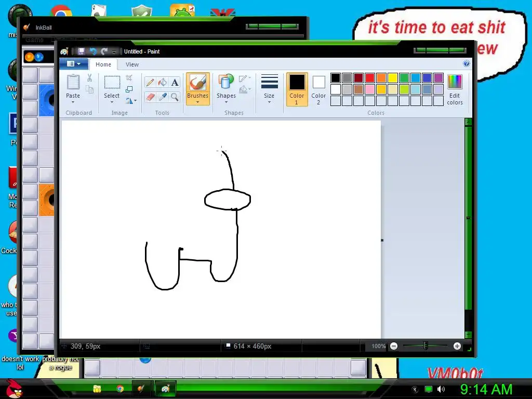Click the Paste clipboard icon

(x=73, y=83)
